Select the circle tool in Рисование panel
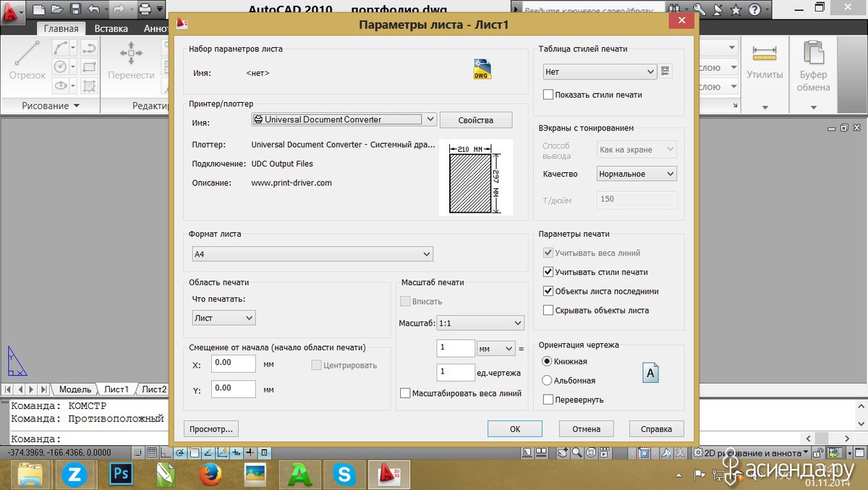The image size is (868, 490). (61, 67)
